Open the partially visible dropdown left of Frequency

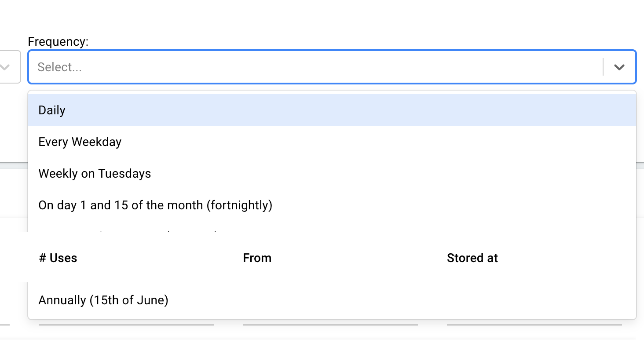click(x=10, y=67)
